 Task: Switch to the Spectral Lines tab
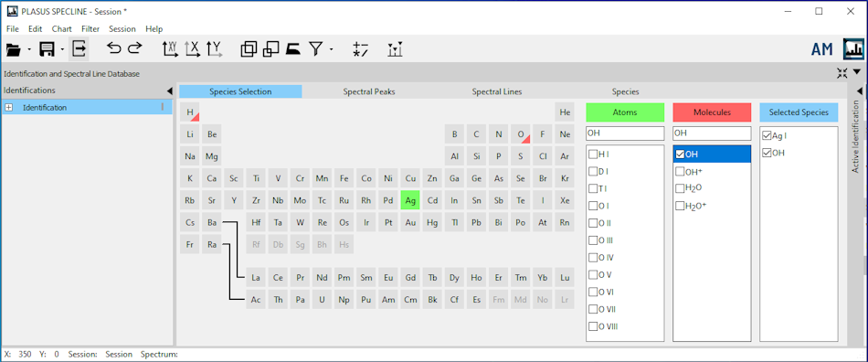click(496, 92)
